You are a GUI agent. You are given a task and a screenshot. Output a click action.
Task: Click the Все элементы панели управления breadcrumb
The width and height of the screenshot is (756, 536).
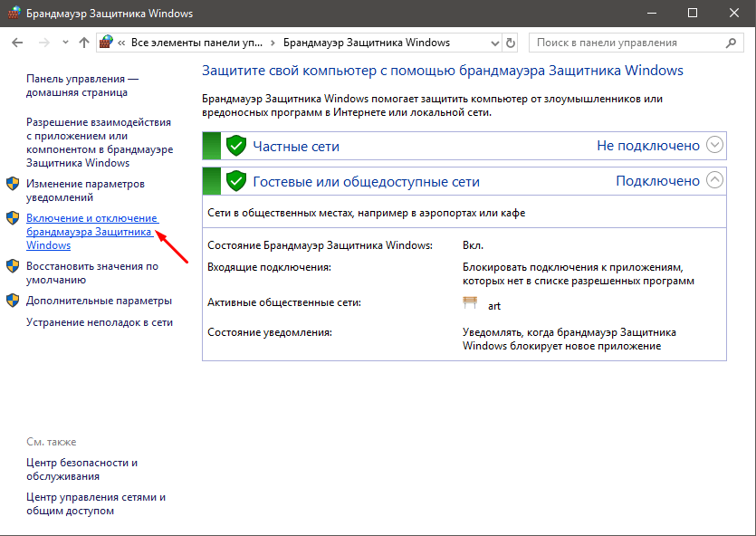coord(196,43)
